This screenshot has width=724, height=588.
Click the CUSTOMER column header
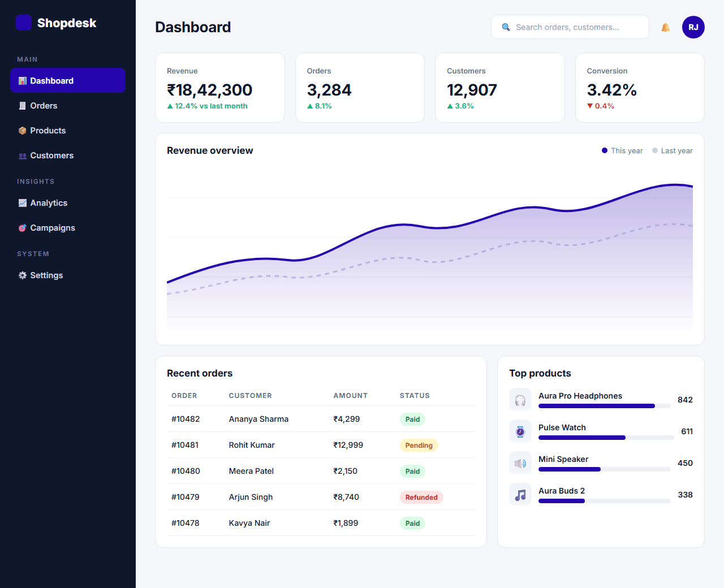(x=251, y=396)
